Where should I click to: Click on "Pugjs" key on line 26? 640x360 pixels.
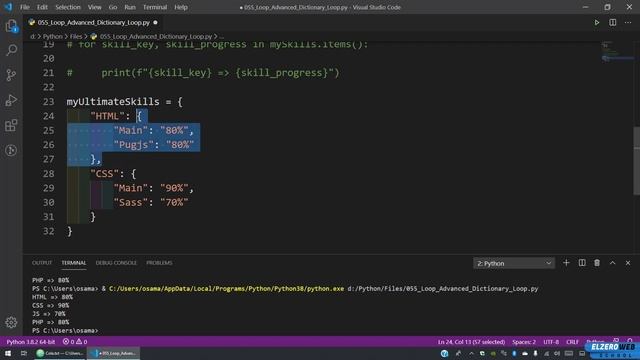pos(133,145)
